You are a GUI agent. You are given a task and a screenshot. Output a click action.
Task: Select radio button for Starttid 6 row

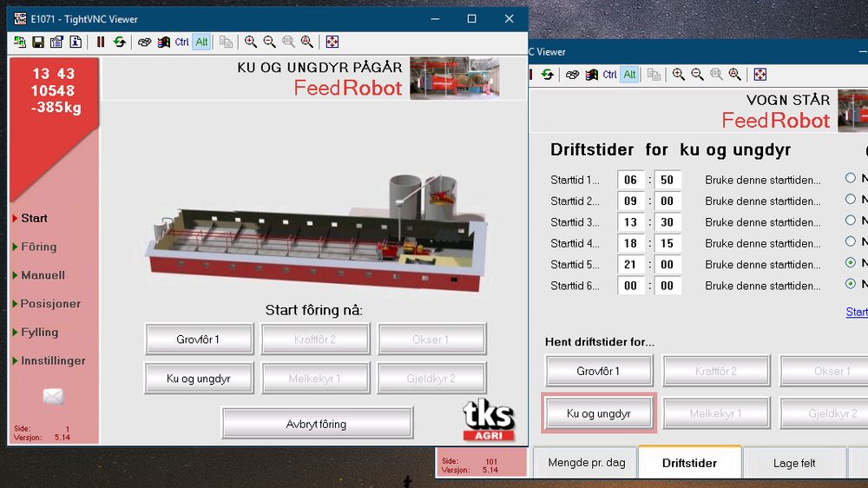pyautogui.click(x=851, y=284)
